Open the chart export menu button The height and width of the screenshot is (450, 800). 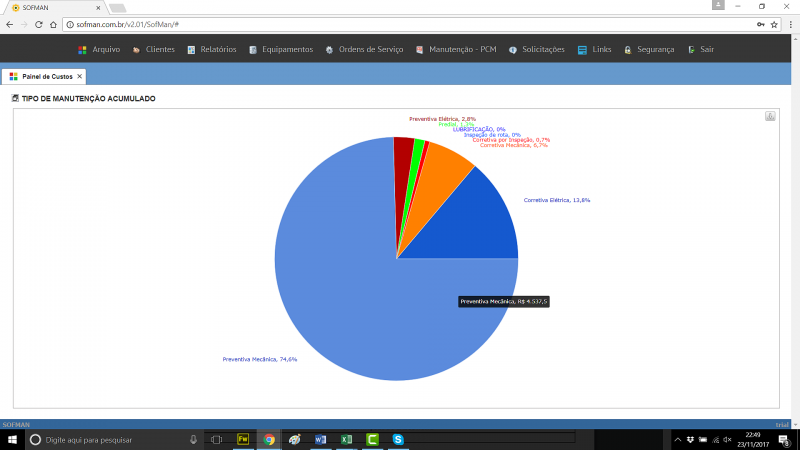770,116
